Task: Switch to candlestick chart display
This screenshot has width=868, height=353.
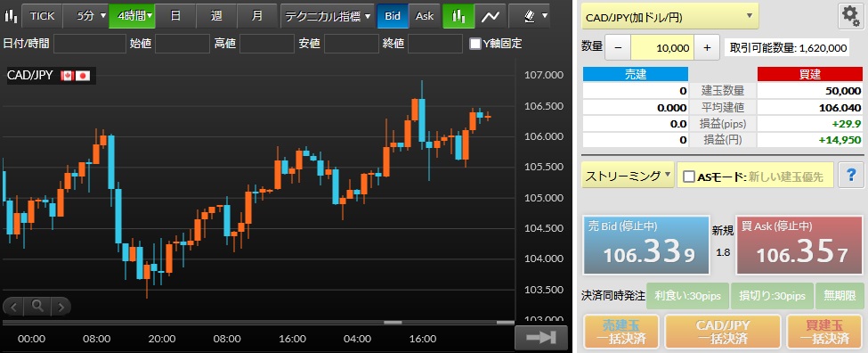Action: 458,16
